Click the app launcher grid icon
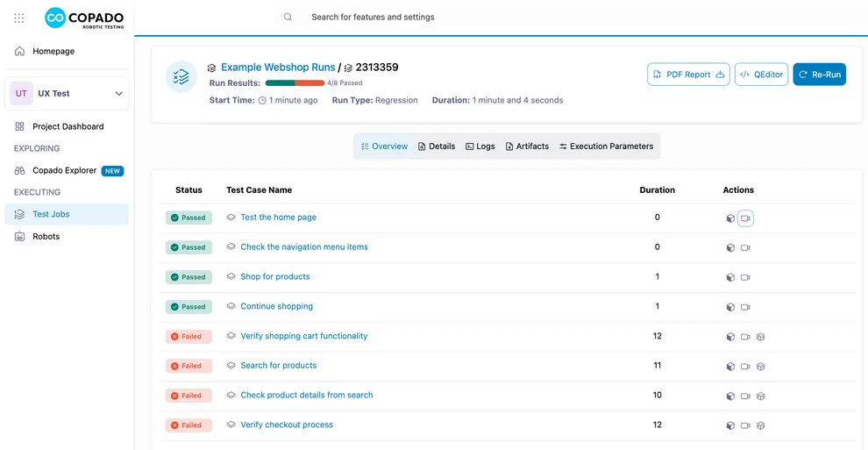Image resolution: width=868 pixels, height=450 pixels. (x=19, y=18)
